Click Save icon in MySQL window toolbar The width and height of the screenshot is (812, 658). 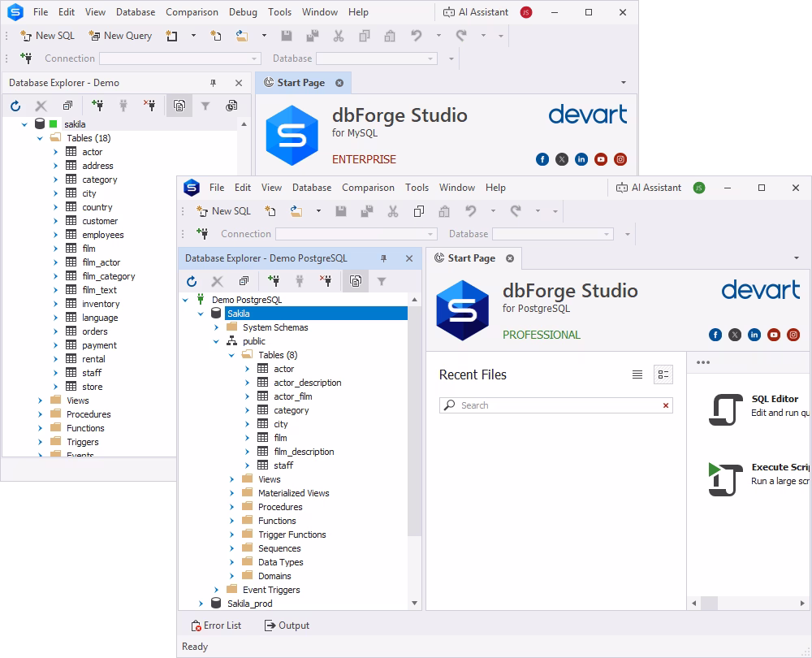point(287,36)
